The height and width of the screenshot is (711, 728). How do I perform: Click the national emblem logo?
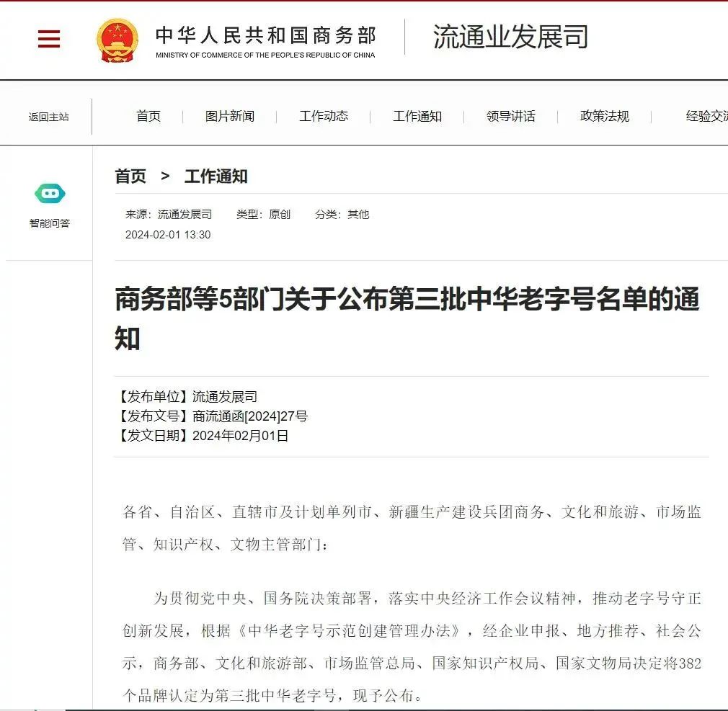click(117, 40)
